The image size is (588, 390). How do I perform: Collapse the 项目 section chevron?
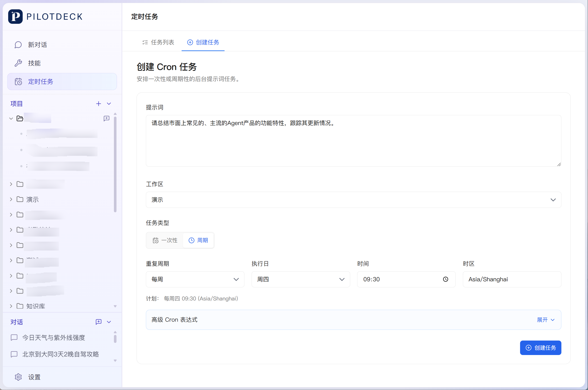(x=109, y=104)
